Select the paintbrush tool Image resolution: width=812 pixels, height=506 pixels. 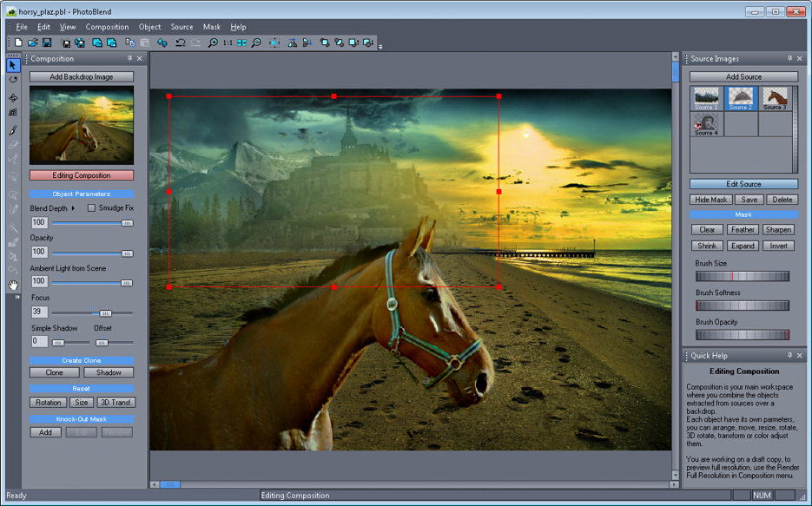tap(13, 130)
